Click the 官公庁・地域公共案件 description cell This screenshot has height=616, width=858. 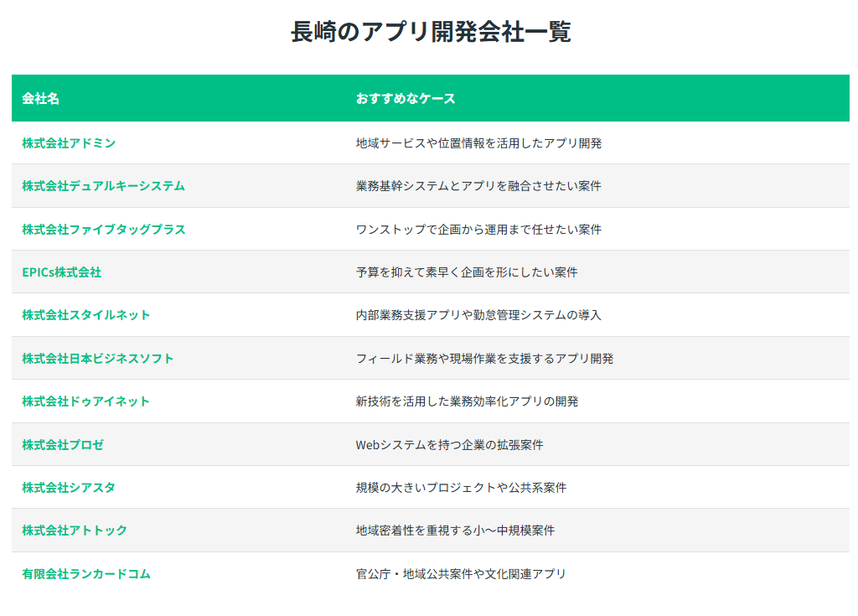(461, 574)
